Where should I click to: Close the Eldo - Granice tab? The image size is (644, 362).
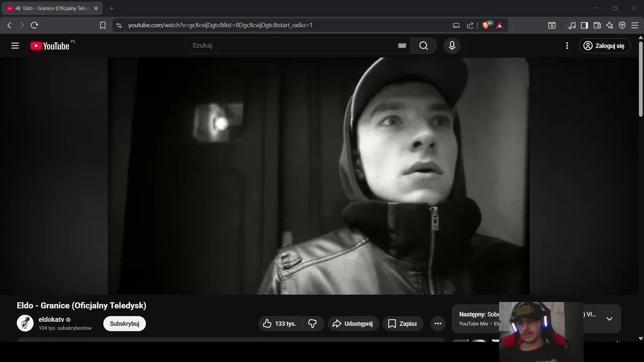(x=96, y=9)
